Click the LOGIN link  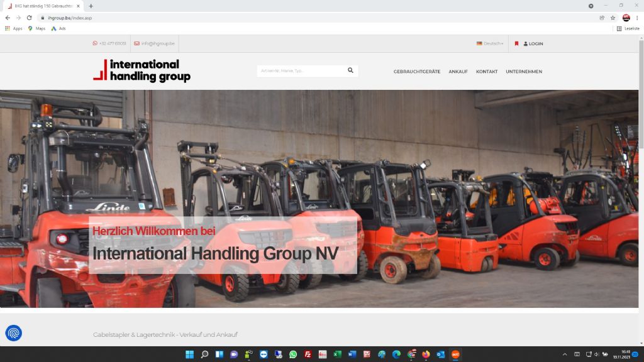pyautogui.click(x=533, y=43)
